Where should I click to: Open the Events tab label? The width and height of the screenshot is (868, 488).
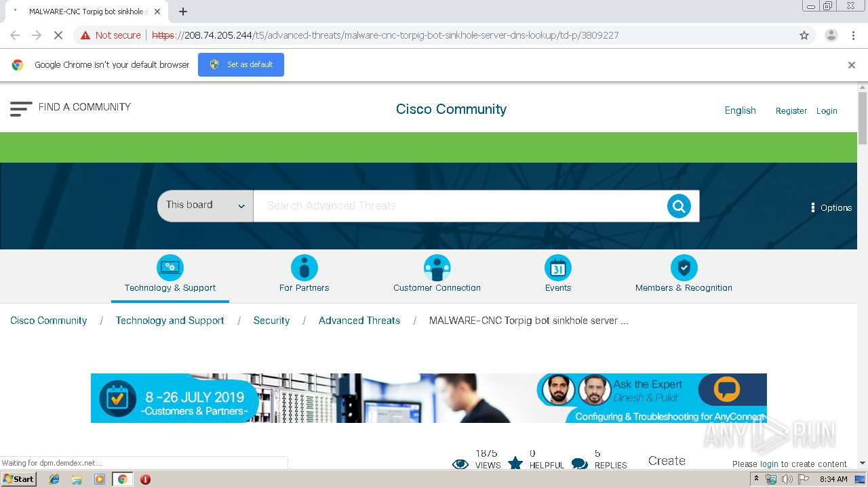pyautogui.click(x=558, y=288)
